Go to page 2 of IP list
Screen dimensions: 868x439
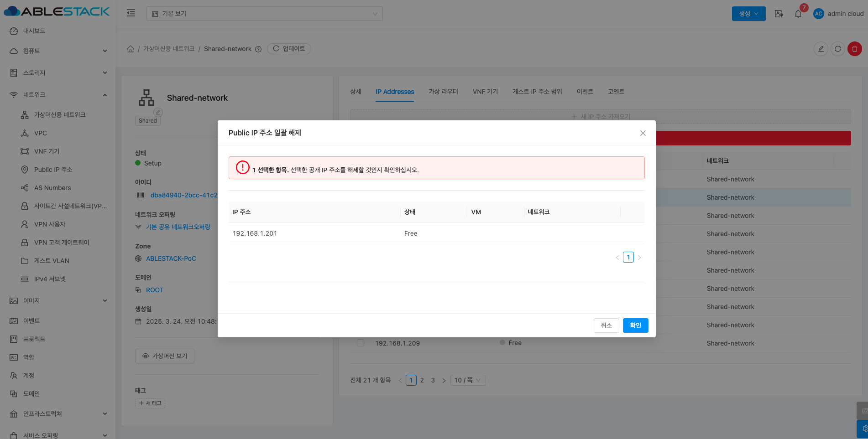pyautogui.click(x=422, y=380)
